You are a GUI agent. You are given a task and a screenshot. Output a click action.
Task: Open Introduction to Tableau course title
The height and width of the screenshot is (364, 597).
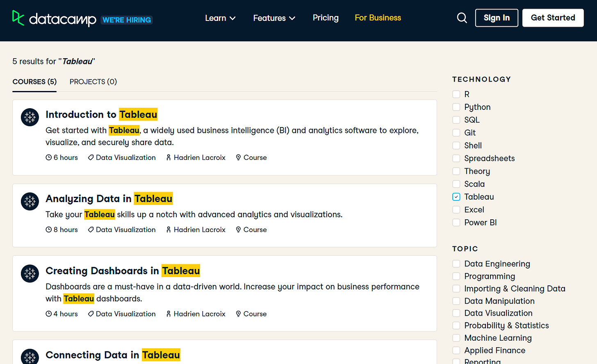coord(101,114)
